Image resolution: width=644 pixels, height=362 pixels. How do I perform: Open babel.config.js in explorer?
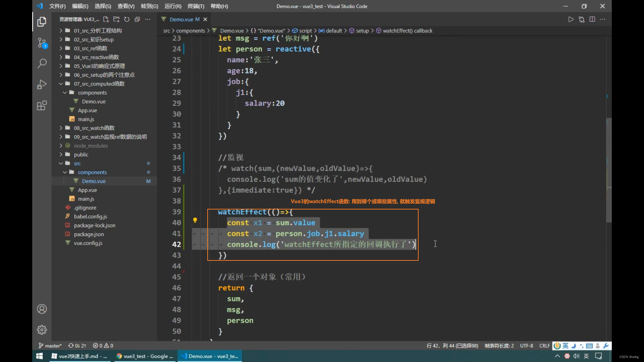click(x=91, y=217)
